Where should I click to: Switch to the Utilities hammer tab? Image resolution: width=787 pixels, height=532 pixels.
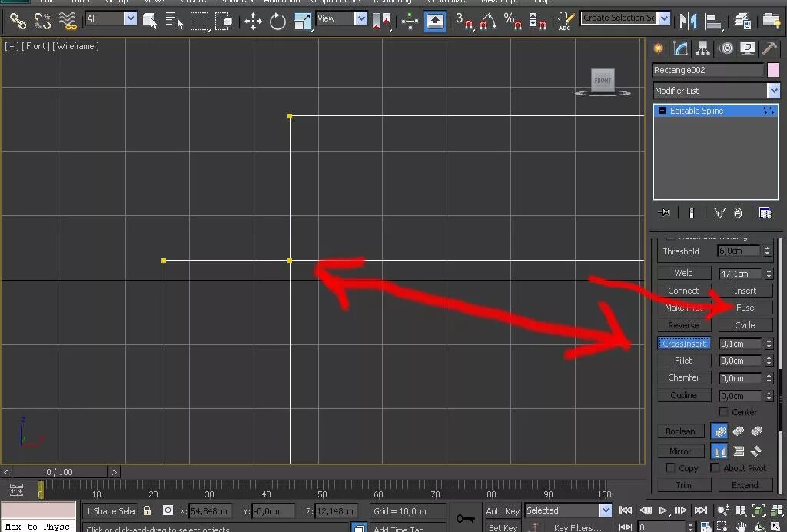tap(769, 48)
